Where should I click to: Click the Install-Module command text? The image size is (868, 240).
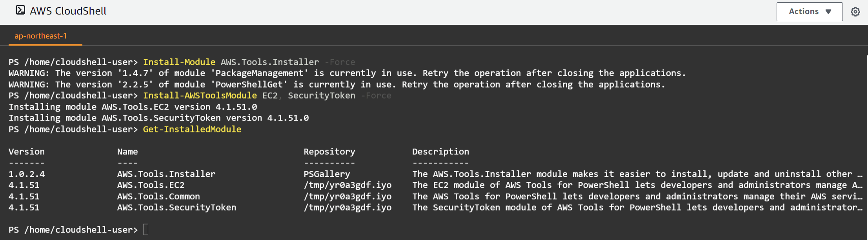coord(179,62)
